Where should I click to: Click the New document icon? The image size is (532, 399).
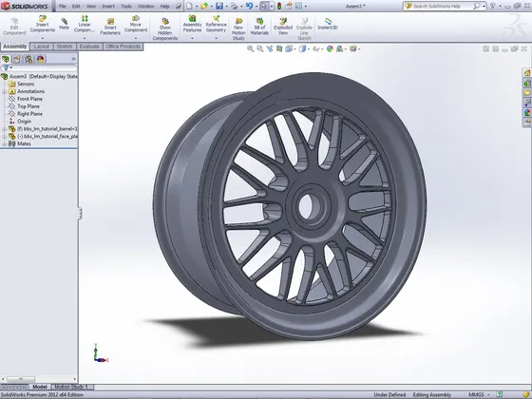(189, 6)
